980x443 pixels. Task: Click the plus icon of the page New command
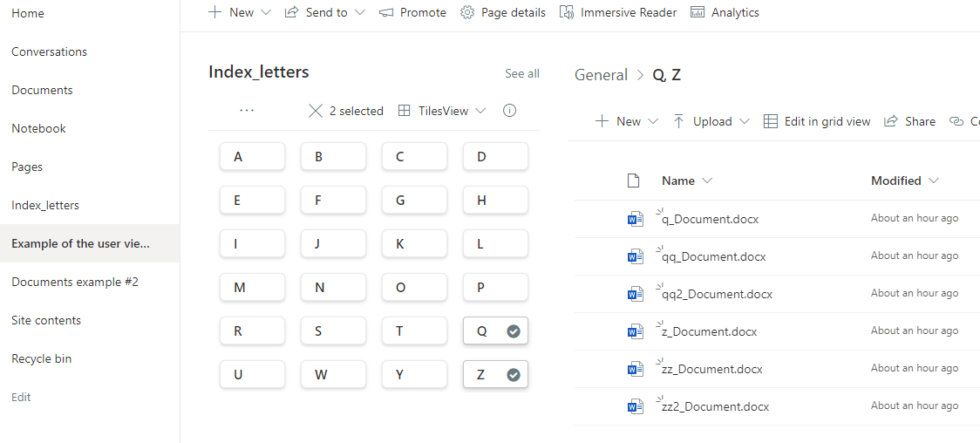(215, 12)
